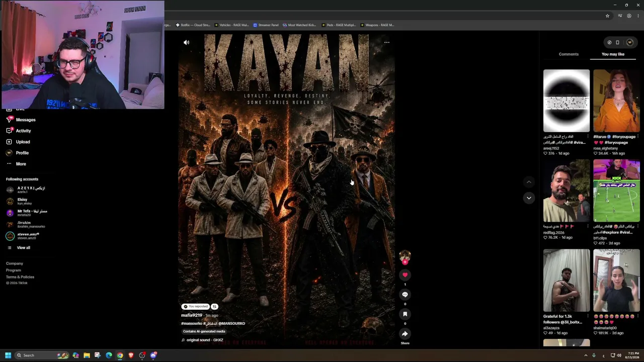Mute the video with the speaker icon
Image resolution: width=644 pixels, height=362 pixels.
coord(186,43)
